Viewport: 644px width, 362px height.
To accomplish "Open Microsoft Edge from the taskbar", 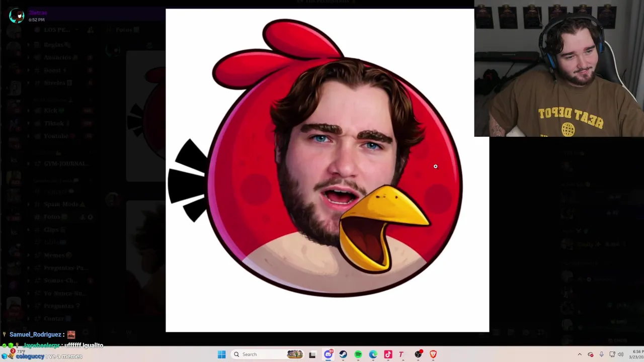I will tap(373, 354).
